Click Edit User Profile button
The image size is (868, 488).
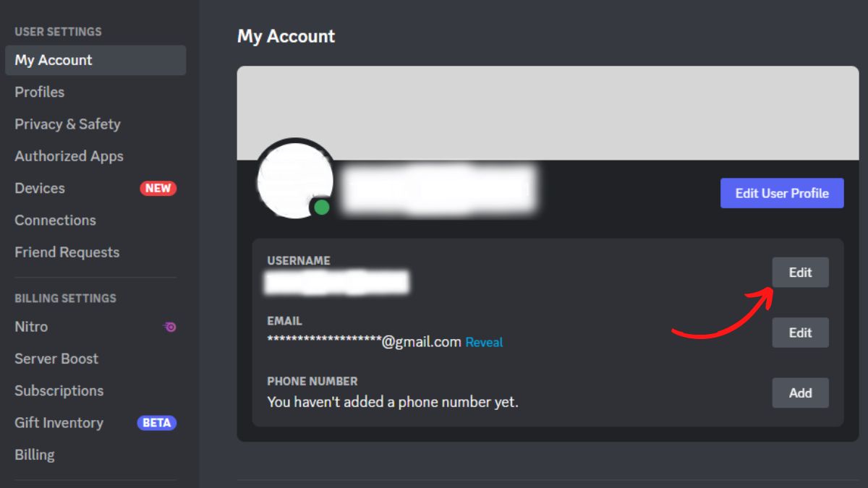[x=782, y=193]
